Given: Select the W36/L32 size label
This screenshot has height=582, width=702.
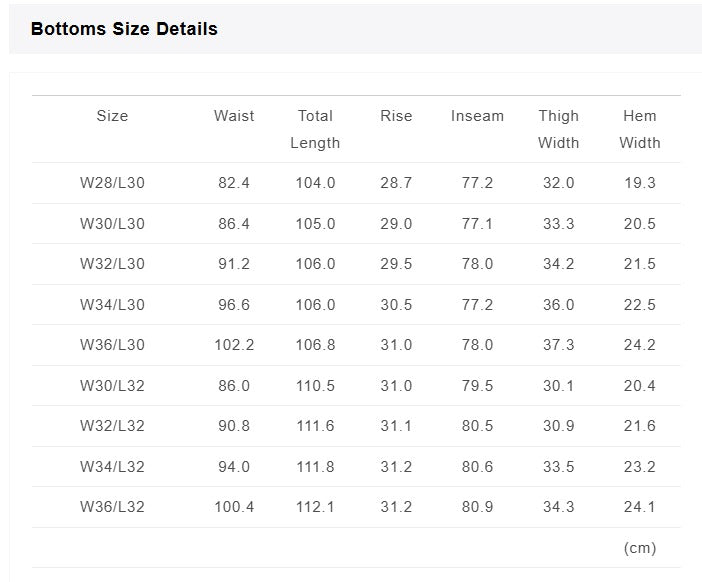Looking at the screenshot, I should [112, 507].
